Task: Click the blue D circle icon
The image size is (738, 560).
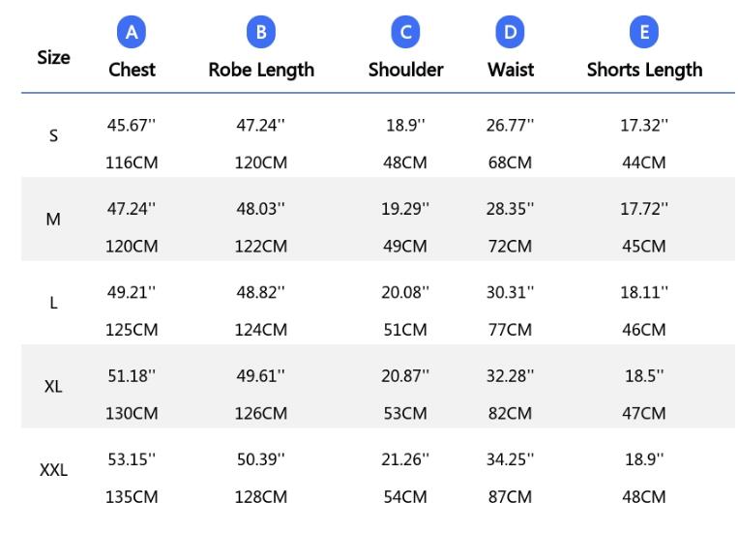Action: pos(510,32)
